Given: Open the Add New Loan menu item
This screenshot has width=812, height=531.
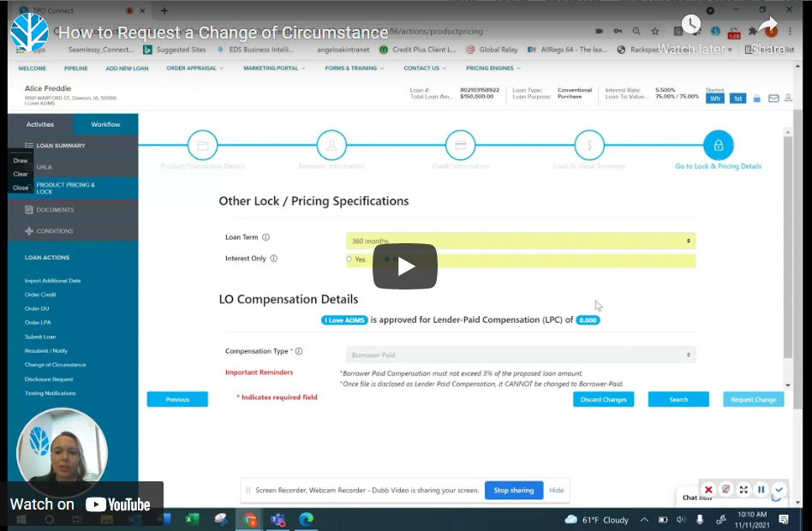Looking at the screenshot, I should pos(127,69).
